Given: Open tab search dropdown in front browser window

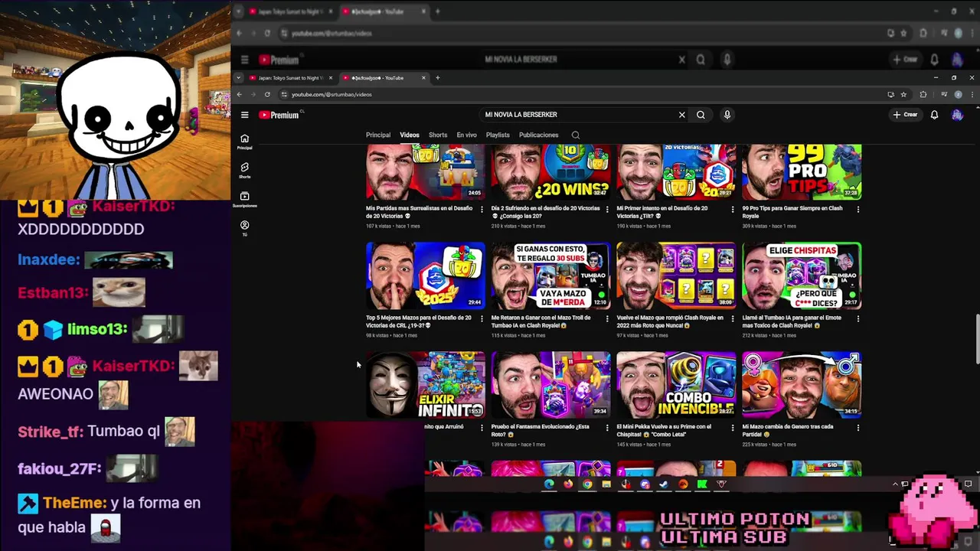Looking at the screenshot, I should (x=239, y=77).
